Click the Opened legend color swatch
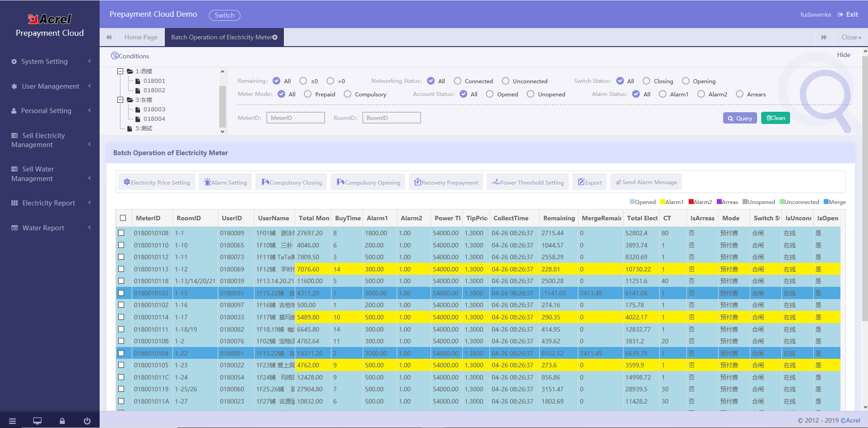868x428 pixels. point(632,202)
